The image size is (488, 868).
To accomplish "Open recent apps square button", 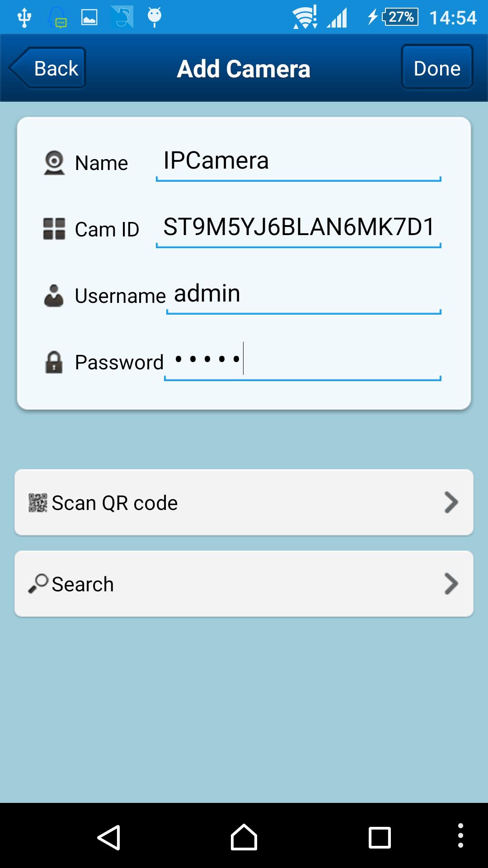I will [380, 838].
